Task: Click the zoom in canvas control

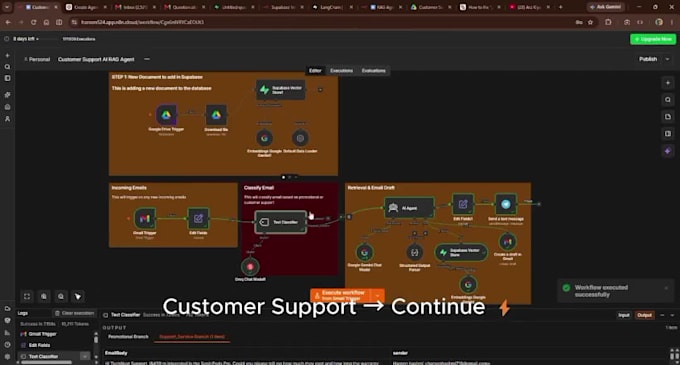Action: (44, 296)
